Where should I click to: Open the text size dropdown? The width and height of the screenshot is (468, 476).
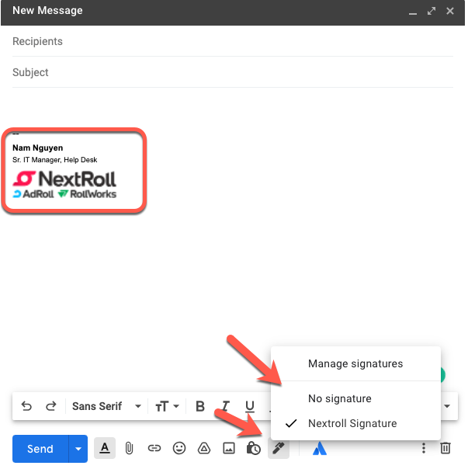pos(167,406)
